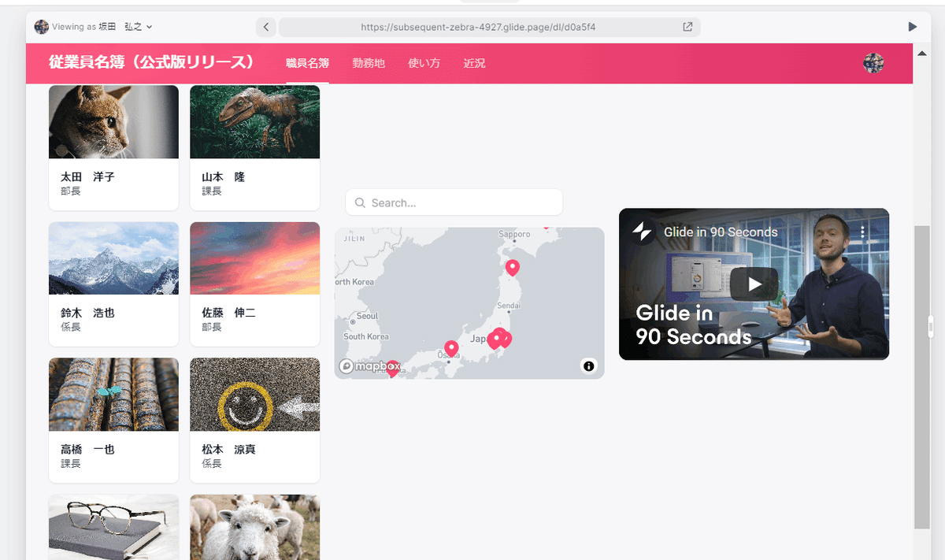945x560 pixels.
Task: Click the name 佐藤 伸二
Action: [229, 313]
